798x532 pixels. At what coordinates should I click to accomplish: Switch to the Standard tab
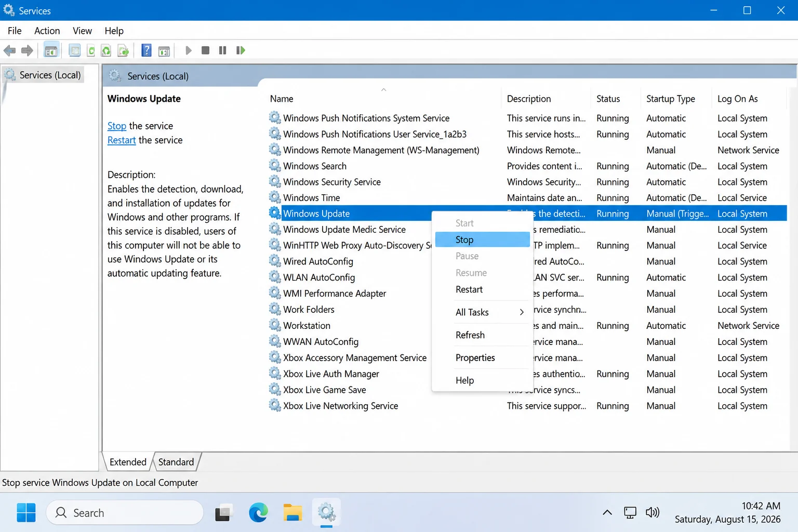(x=176, y=462)
